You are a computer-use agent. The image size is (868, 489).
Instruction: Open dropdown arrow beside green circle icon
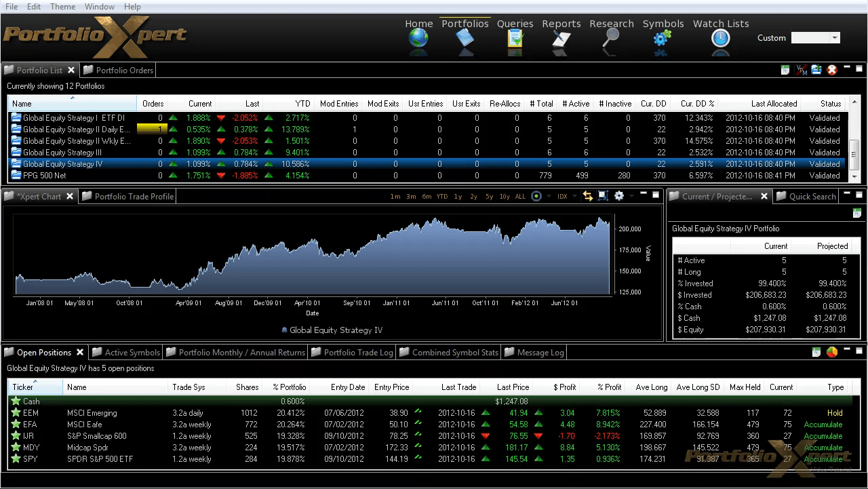[x=548, y=197]
